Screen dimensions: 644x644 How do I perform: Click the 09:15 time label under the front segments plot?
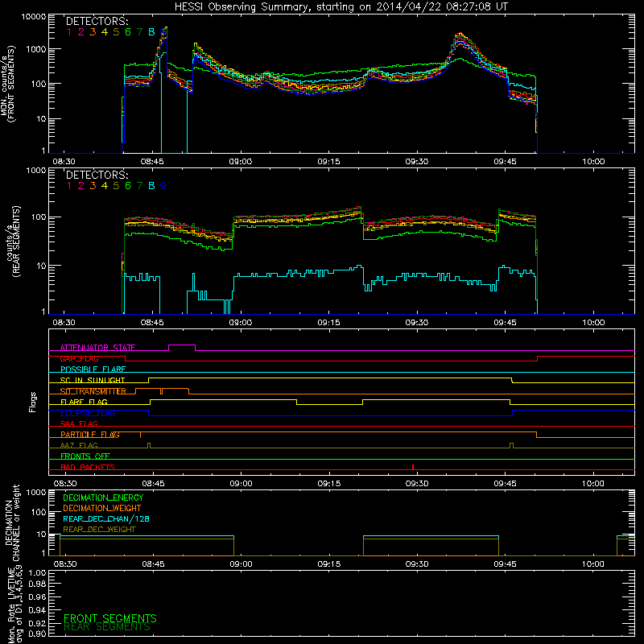(x=328, y=162)
